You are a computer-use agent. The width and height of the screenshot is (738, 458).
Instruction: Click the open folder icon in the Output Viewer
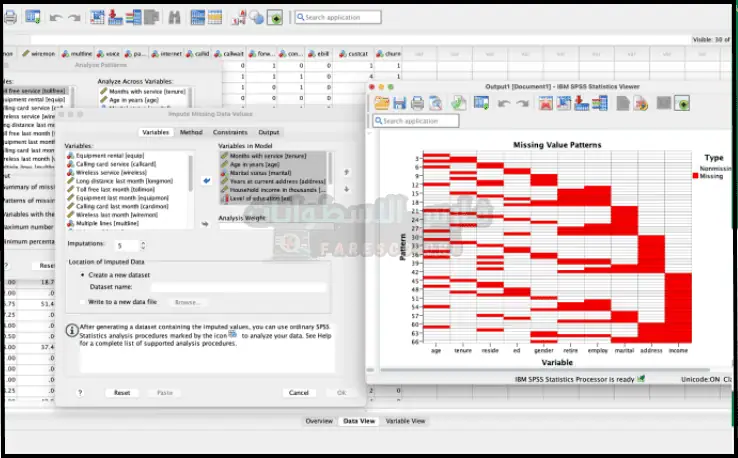[381, 103]
